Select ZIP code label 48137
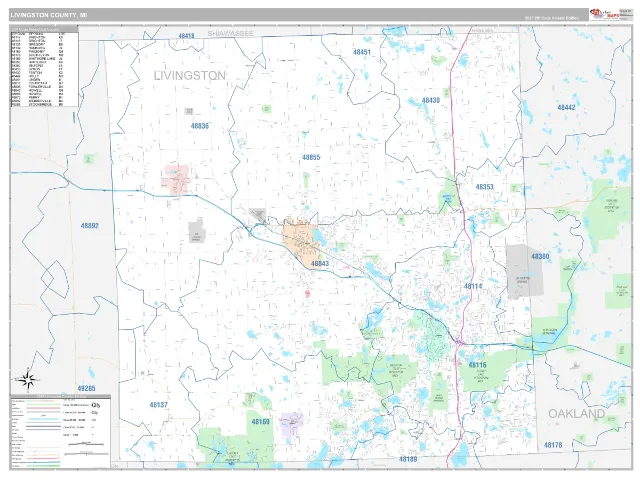Image resolution: width=640 pixels, height=480 pixels. pos(158,405)
